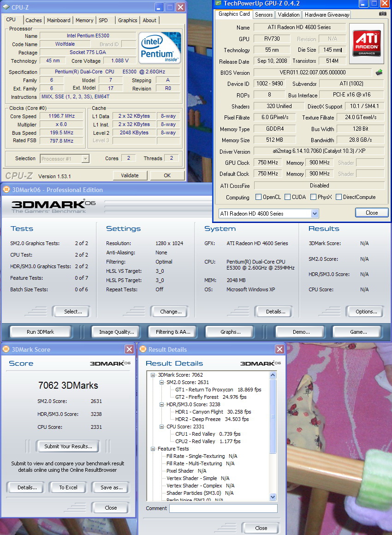Switch to the Sensors tab in GPU-Z
392x535 pixels.
(264, 14)
